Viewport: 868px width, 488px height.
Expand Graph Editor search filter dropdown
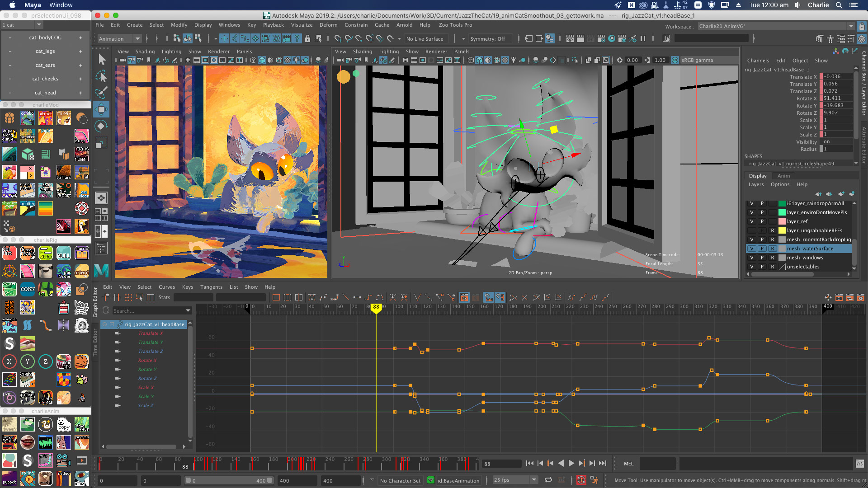tap(188, 311)
